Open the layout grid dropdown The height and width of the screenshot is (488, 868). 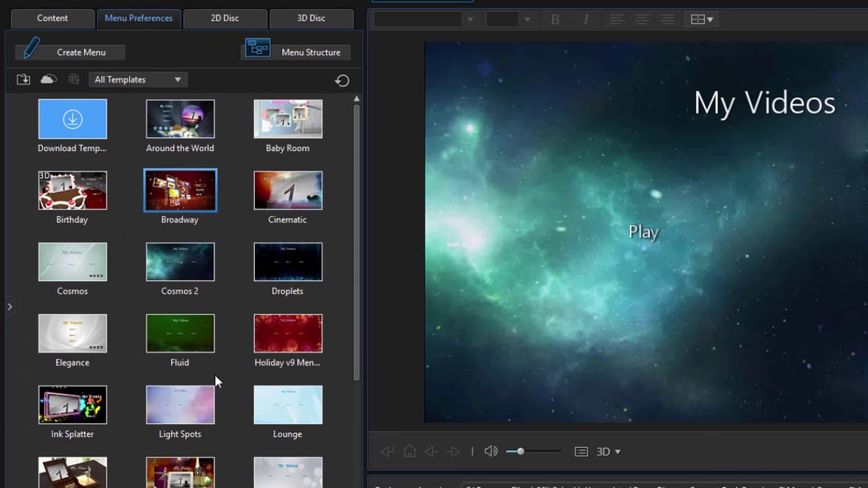coord(701,20)
